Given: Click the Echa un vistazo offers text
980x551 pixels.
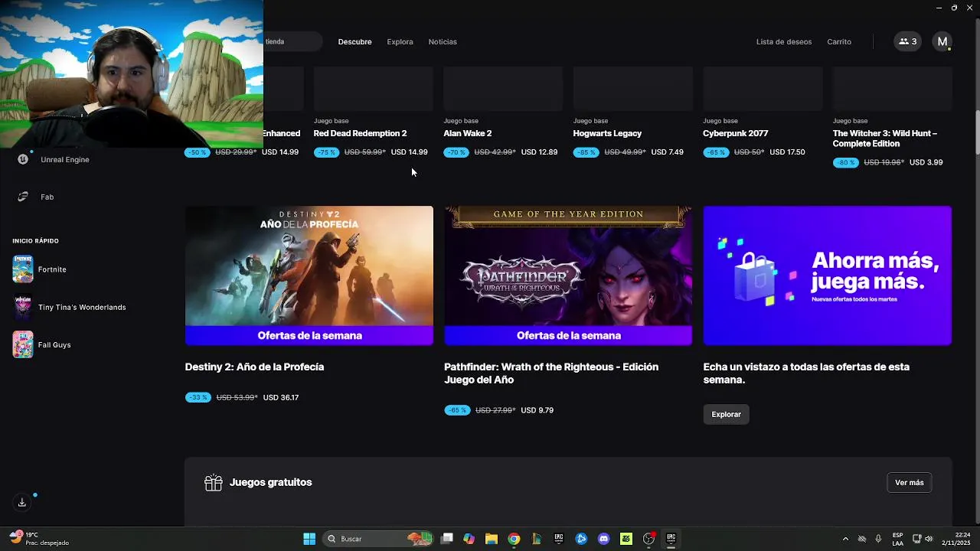Looking at the screenshot, I should 806,373.
